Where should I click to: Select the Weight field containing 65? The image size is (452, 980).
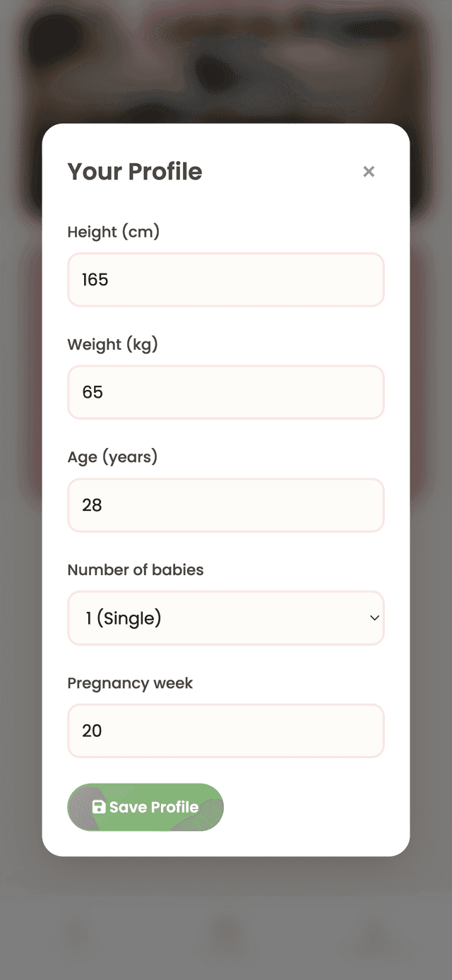[x=226, y=392]
